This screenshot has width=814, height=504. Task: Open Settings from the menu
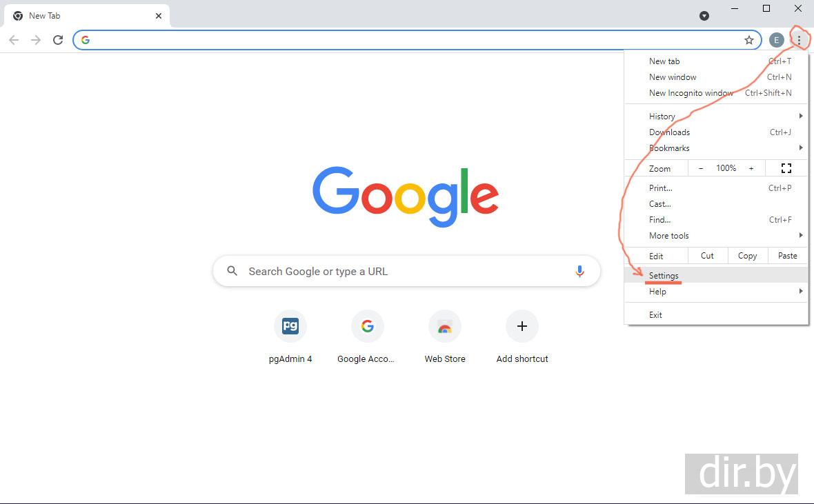717,276
